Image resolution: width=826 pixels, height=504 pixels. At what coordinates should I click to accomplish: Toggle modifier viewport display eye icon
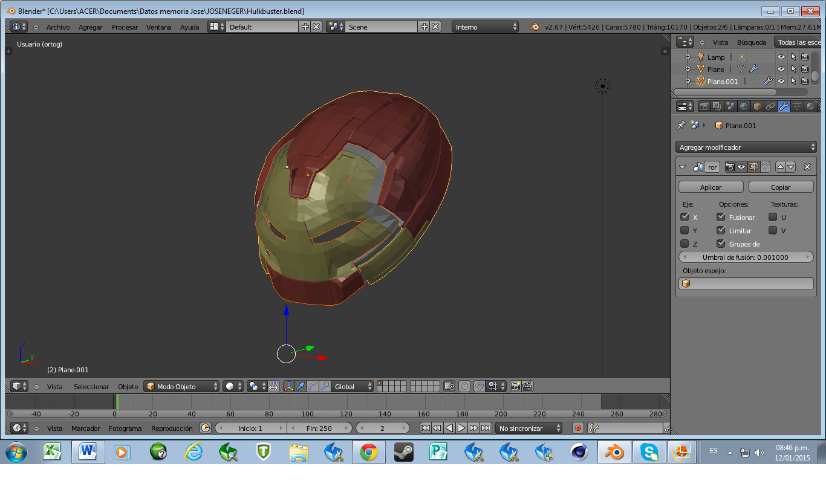[741, 167]
